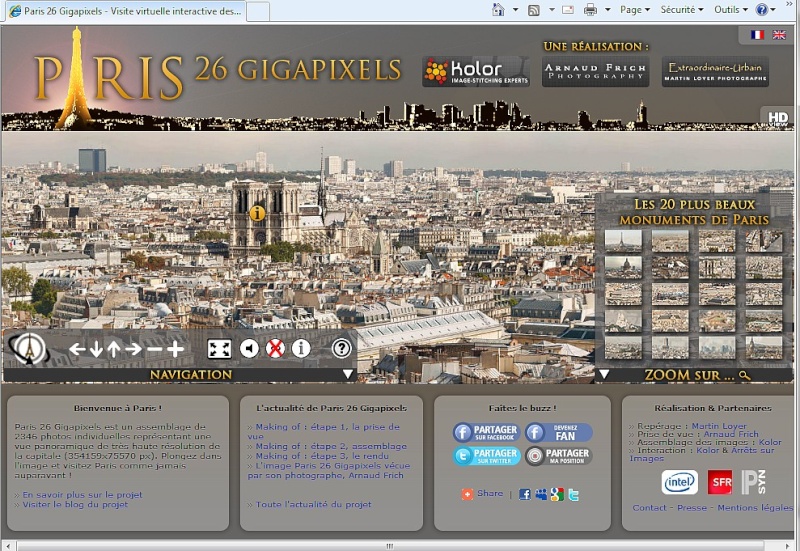
Task: Click the Zoom sur magnifier icon
Action: tap(745, 375)
